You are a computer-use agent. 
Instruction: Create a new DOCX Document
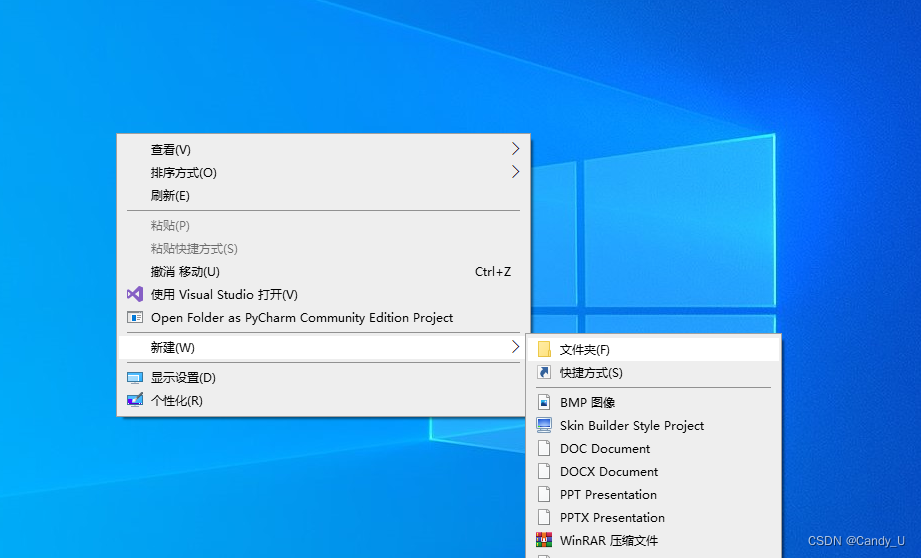(x=654, y=471)
